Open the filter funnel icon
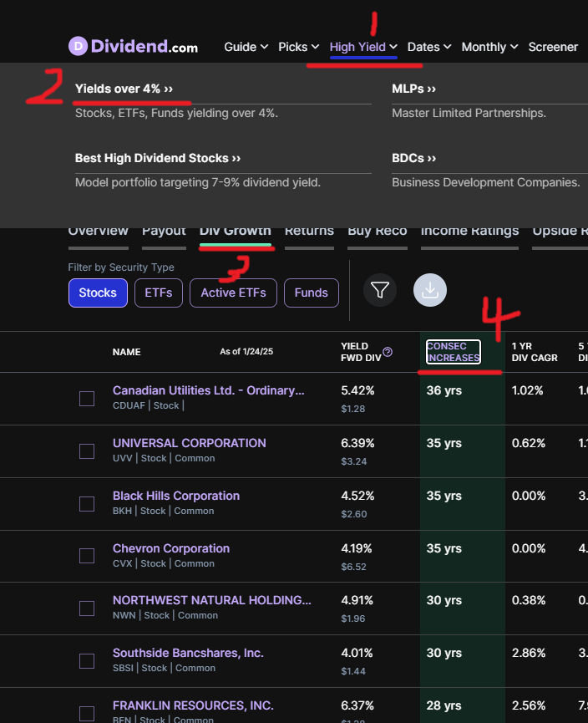Image resolution: width=588 pixels, height=723 pixels. coord(380,290)
